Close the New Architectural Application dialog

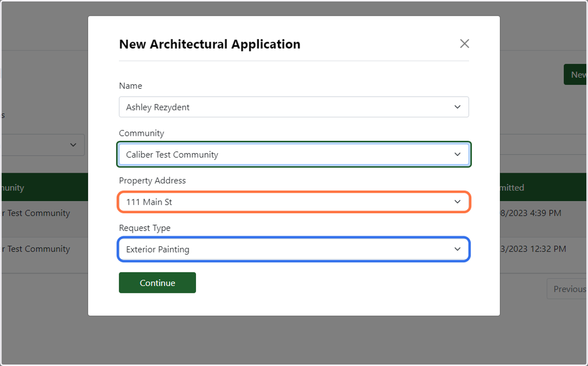click(465, 44)
